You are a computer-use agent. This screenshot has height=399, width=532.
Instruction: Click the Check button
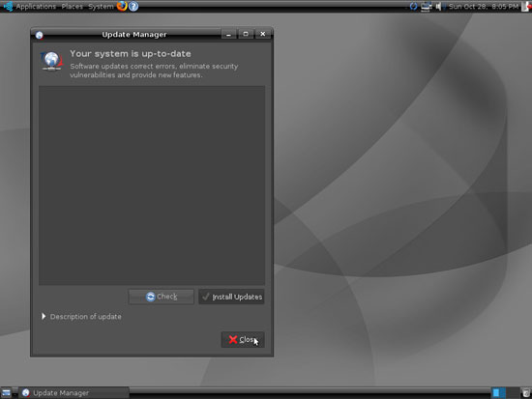[x=162, y=297]
